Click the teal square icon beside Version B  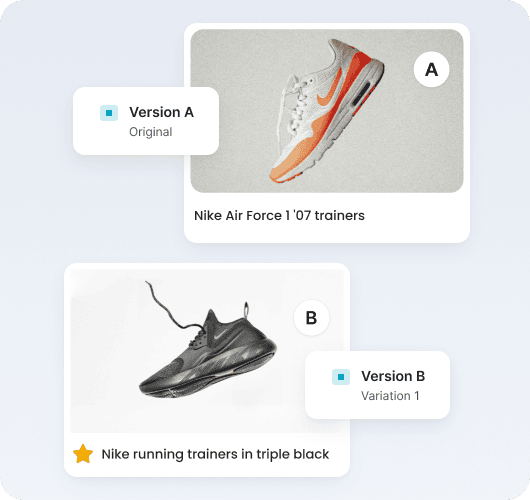click(x=341, y=377)
